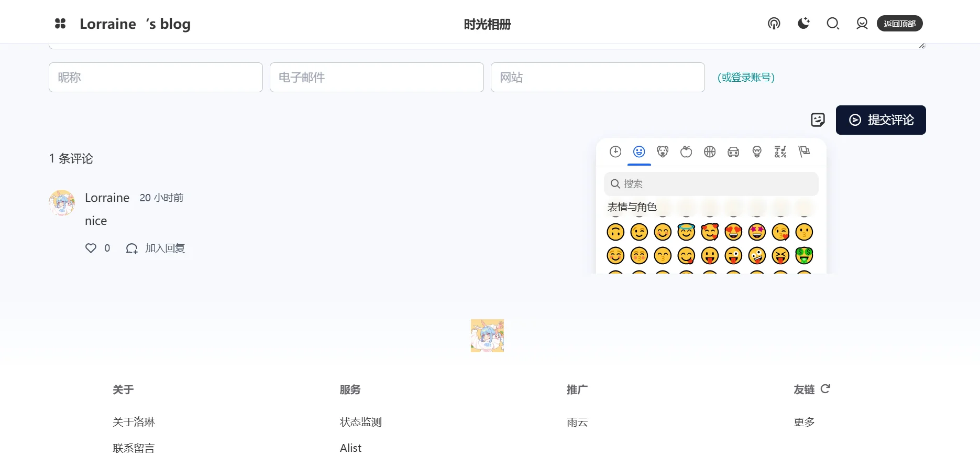Insert the face with three hearts emoji

pyautogui.click(x=710, y=232)
